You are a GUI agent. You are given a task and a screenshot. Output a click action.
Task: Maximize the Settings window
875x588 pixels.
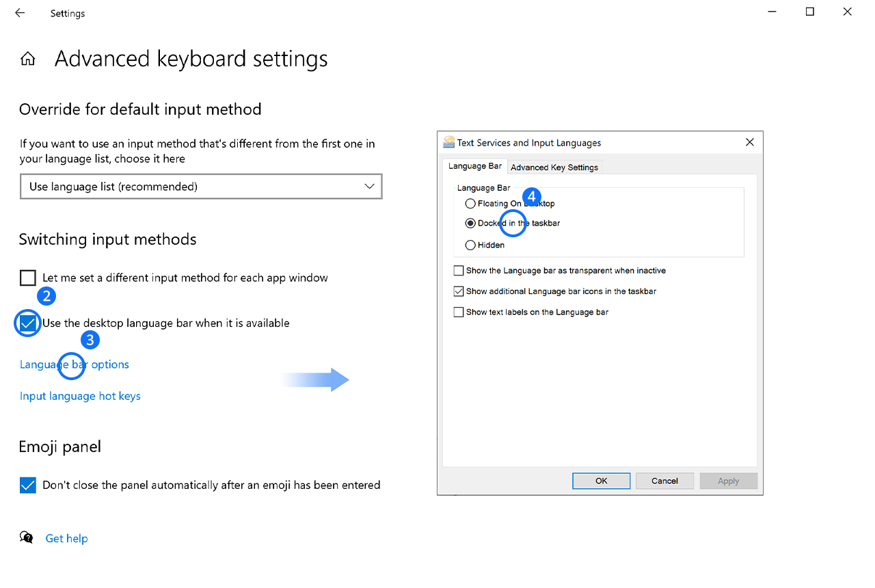[x=809, y=12]
